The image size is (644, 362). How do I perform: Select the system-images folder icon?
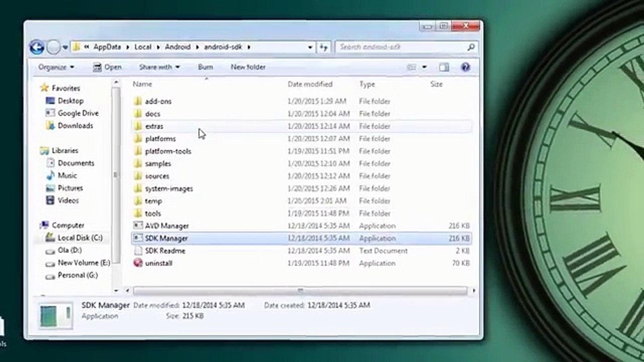138,189
